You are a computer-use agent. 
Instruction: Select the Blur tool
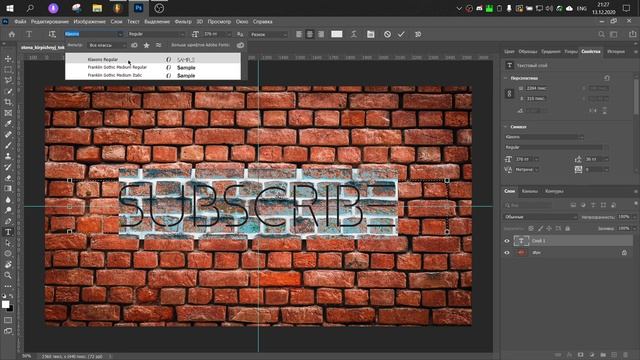click(x=8, y=200)
